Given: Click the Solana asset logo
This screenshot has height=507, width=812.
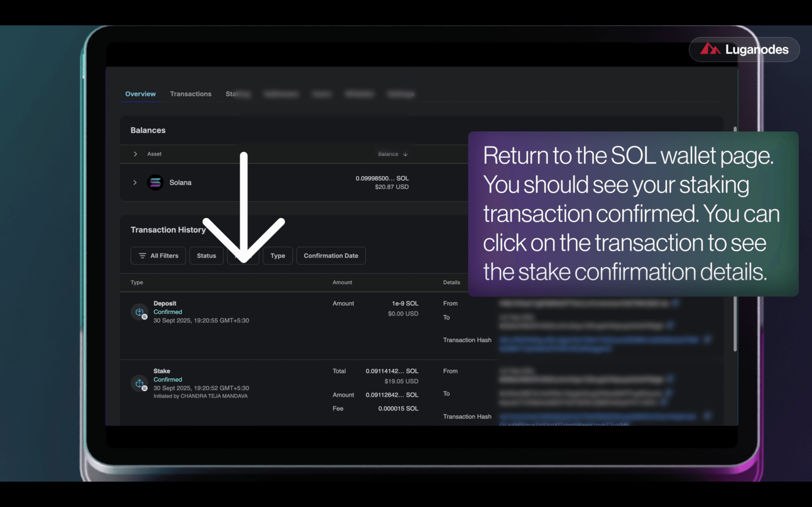Looking at the screenshot, I should 155,183.
